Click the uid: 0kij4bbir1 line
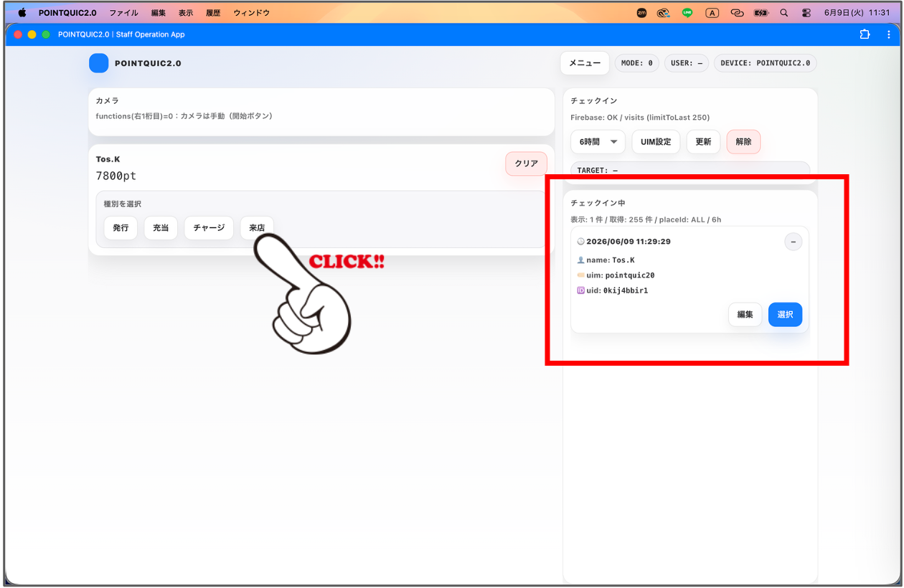Screen dimensions: 904x588 (613, 290)
